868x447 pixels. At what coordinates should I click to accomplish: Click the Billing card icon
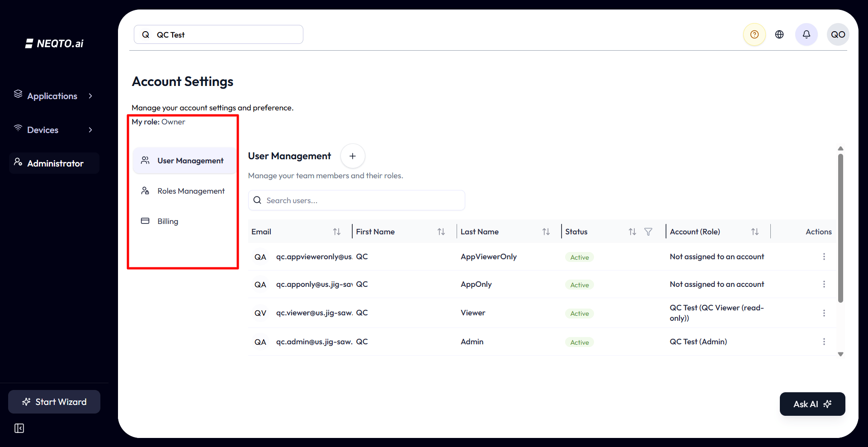[x=145, y=221]
